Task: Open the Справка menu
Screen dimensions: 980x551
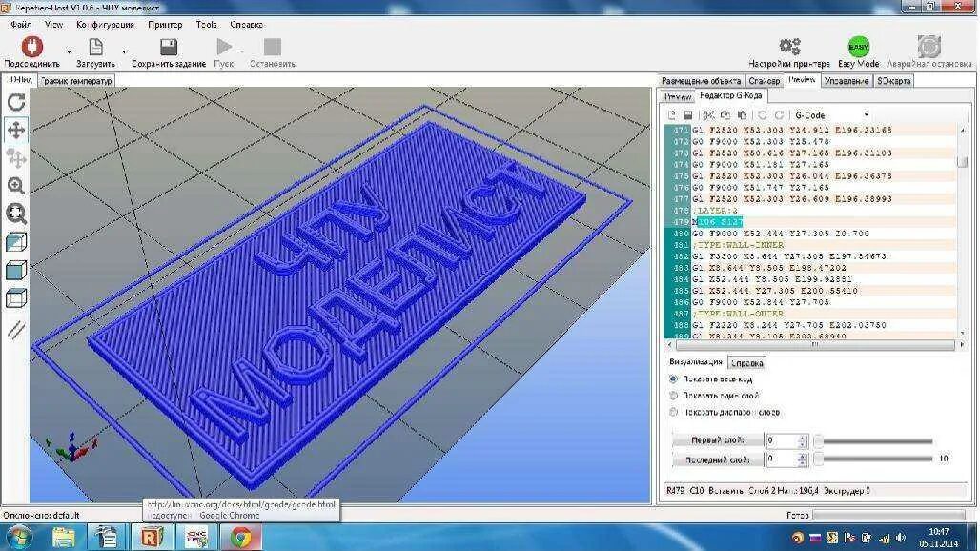Action: click(246, 25)
